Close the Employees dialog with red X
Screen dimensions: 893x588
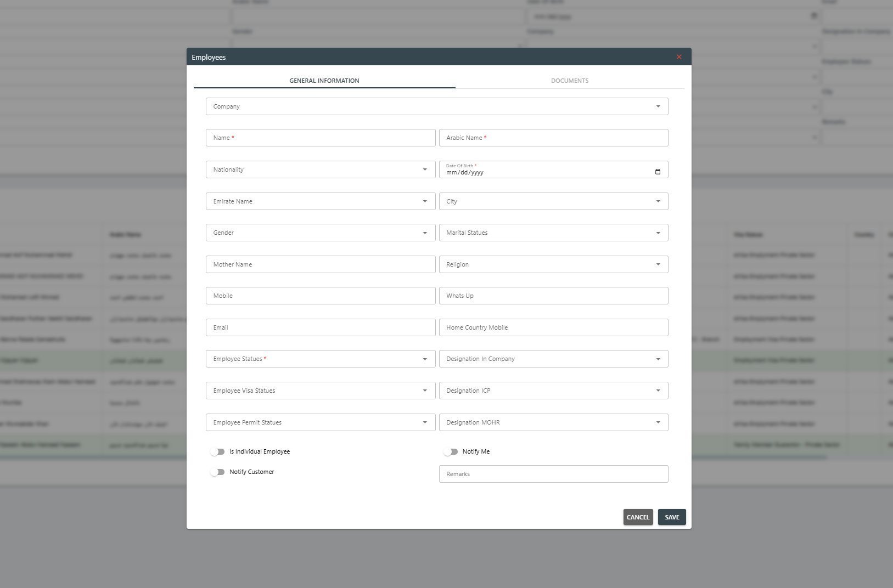coord(679,57)
